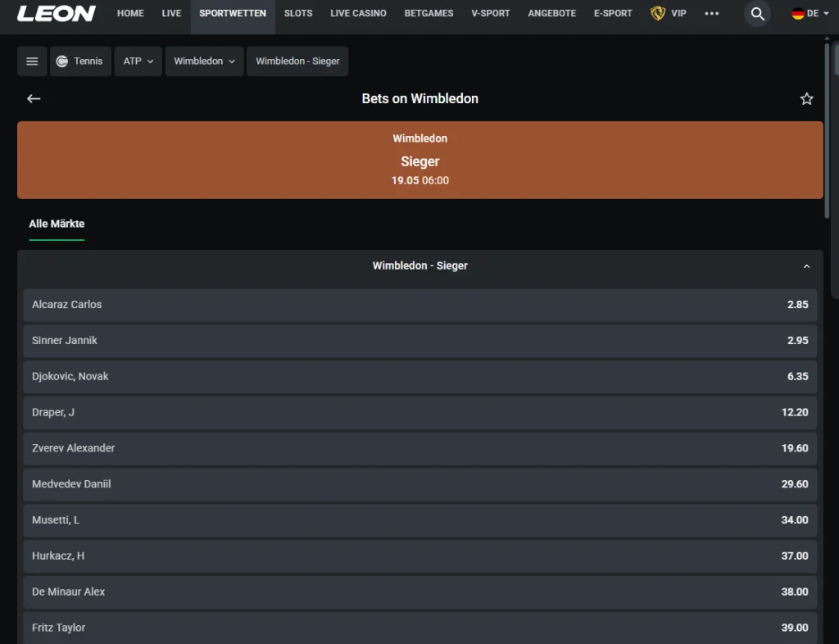This screenshot has height=644, width=839.
Task: Expand the ATP dropdown
Action: pos(138,61)
